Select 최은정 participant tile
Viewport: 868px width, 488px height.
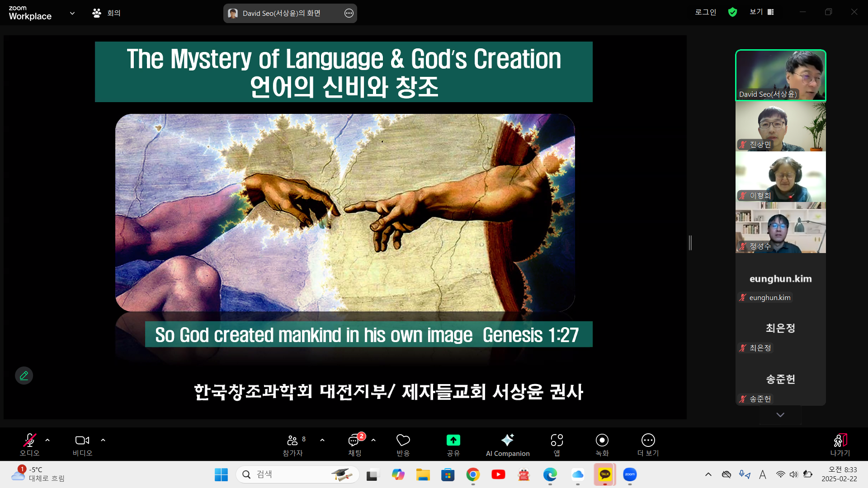pyautogui.click(x=781, y=329)
